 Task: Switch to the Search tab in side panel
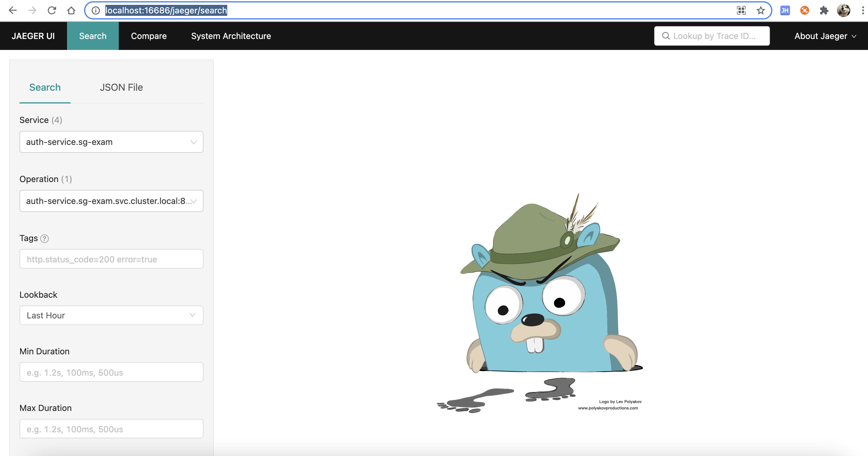[x=45, y=87]
